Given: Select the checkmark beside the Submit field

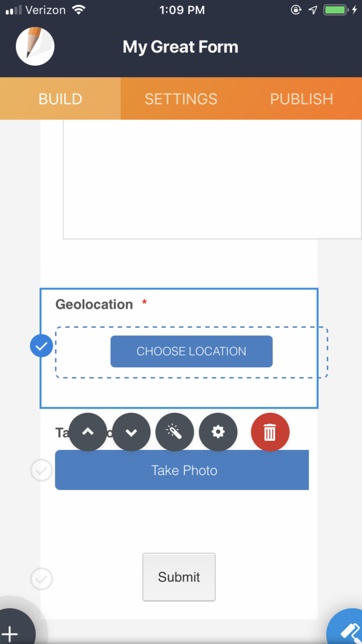Looking at the screenshot, I should point(41,579).
